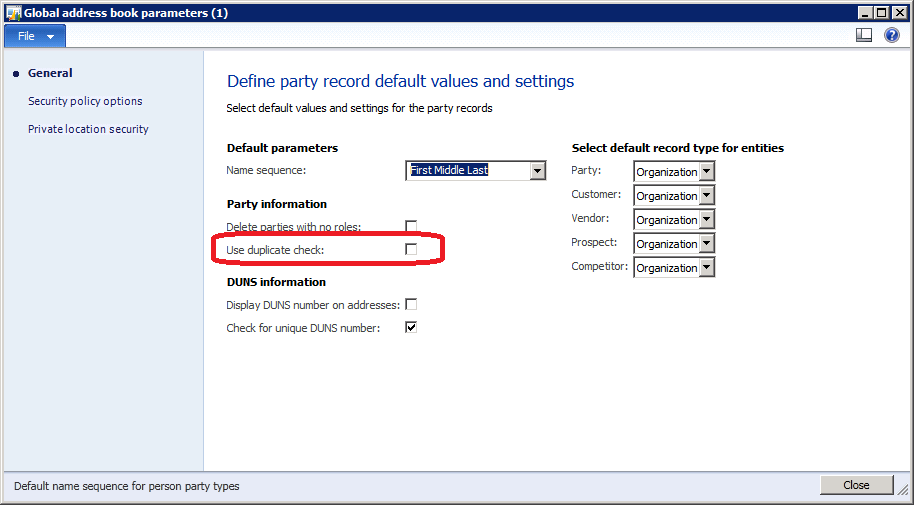915x506 pixels.
Task: Click the 'Party information' heading
Action: point(277,204)
